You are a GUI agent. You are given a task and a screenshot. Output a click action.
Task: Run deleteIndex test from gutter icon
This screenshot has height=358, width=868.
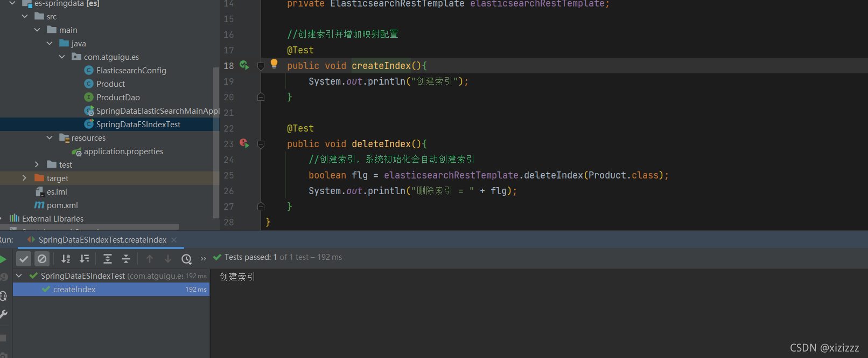[244, 143]
